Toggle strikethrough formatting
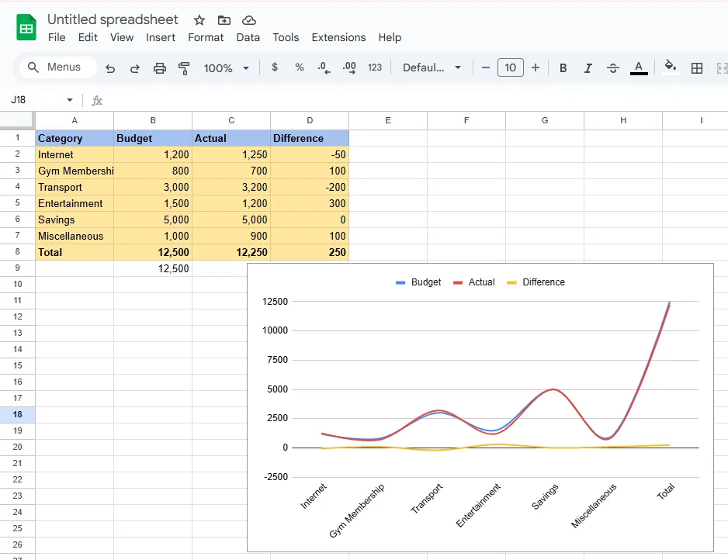This screenshot has height=560, width=728. (x=612, y=67)
